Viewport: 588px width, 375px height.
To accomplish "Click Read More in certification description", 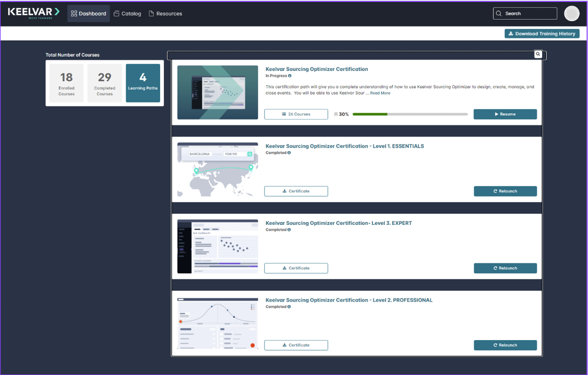I will pos(380,93).
